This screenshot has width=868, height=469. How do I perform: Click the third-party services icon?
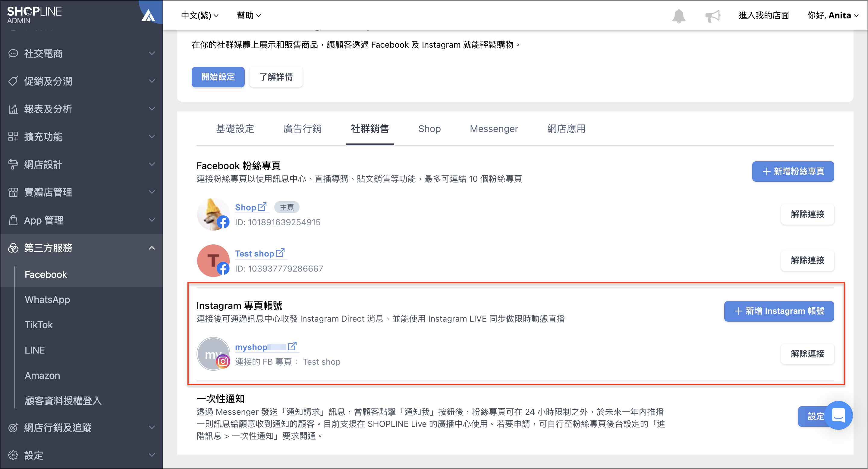[13, 248]
